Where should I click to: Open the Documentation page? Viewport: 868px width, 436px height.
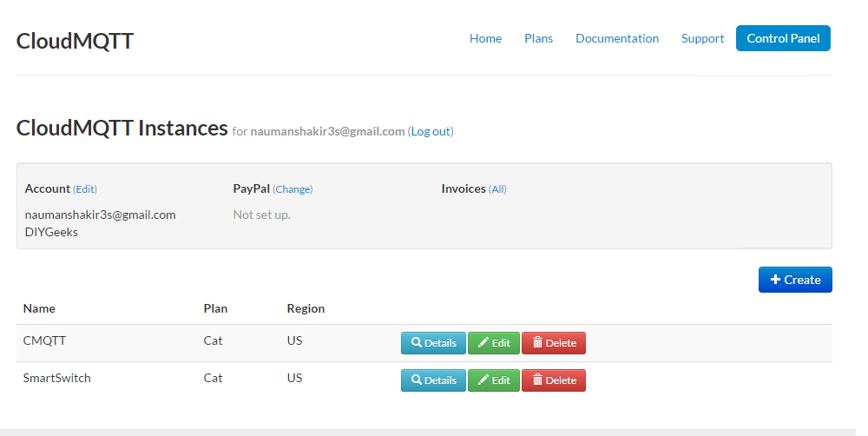tap(617, 38)
